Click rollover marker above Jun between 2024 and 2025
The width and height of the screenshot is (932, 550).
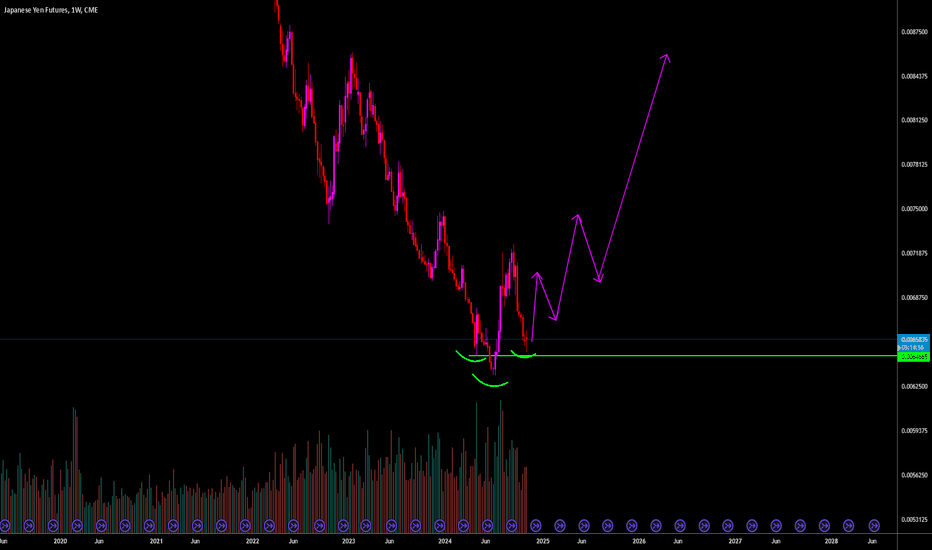point(487,526)
